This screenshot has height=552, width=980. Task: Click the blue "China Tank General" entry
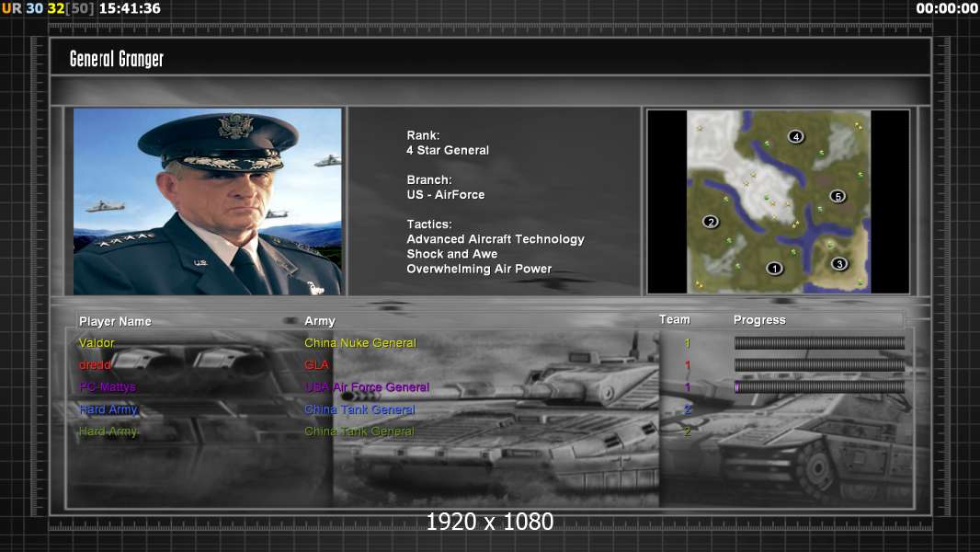click(359, 409)
